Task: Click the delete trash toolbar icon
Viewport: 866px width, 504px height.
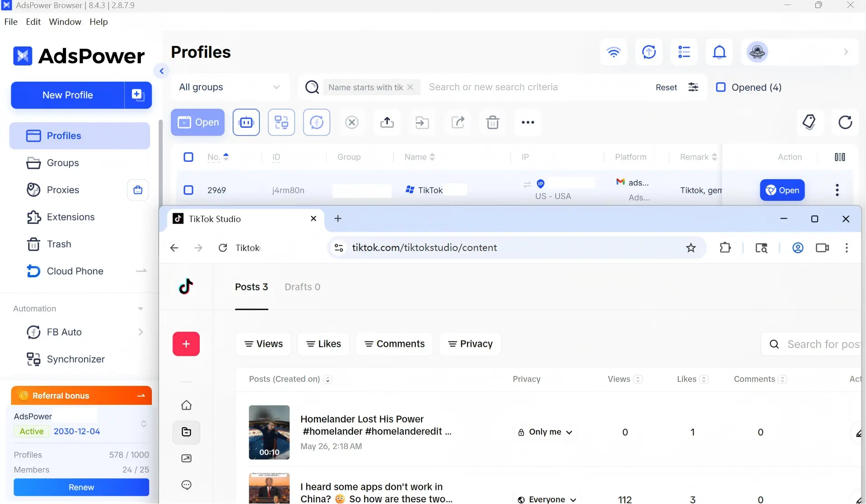Action: (493, 122)
